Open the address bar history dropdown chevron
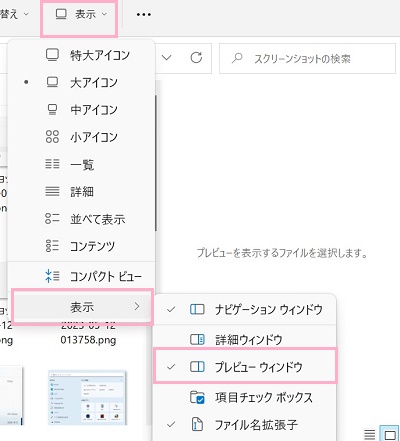Screen dimensions: 400x441 166,58
